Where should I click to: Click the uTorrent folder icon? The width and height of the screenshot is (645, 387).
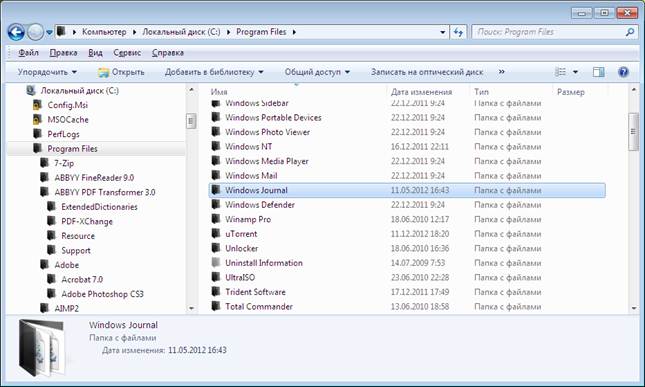(x=216, y=234)
